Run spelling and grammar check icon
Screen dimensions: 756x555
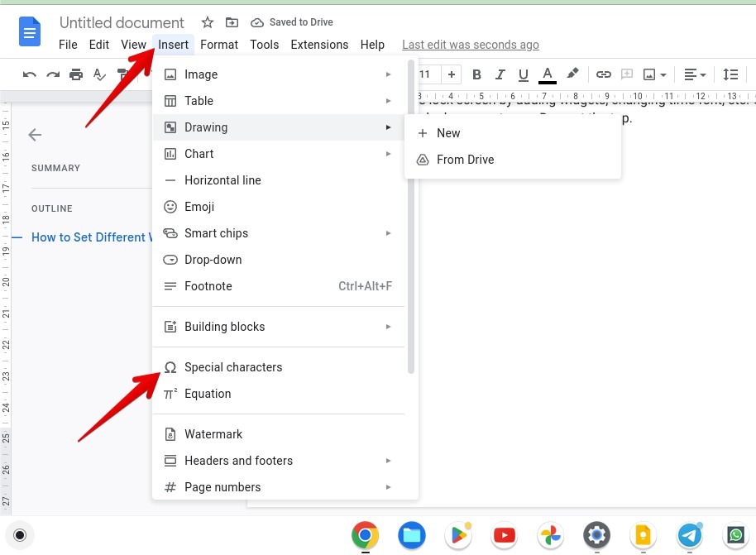(99, 74)
